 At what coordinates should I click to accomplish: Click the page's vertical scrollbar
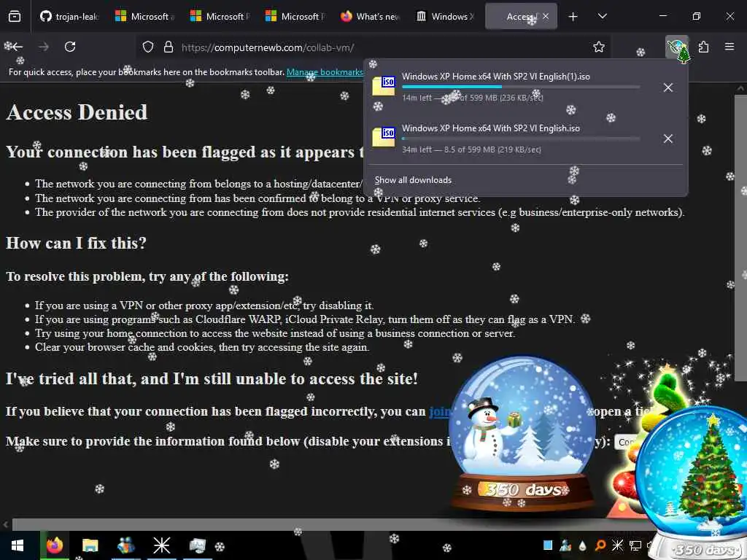(741, 238)
